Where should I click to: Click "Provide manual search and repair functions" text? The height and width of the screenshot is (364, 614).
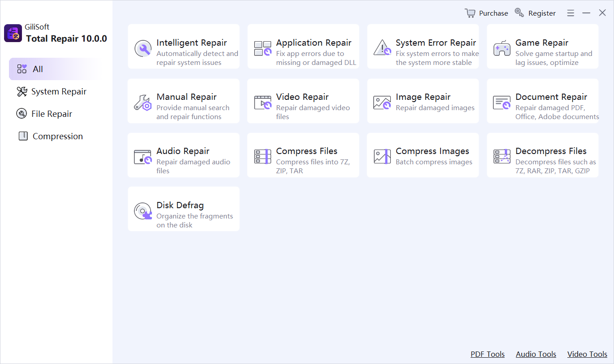coord(193,112)
